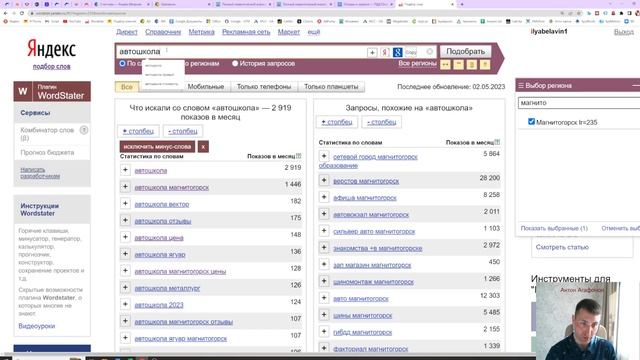Open «Прогноз бюджета» in Сервисы
The height and width of the screenshot is (360, 640).
point(47,152)
